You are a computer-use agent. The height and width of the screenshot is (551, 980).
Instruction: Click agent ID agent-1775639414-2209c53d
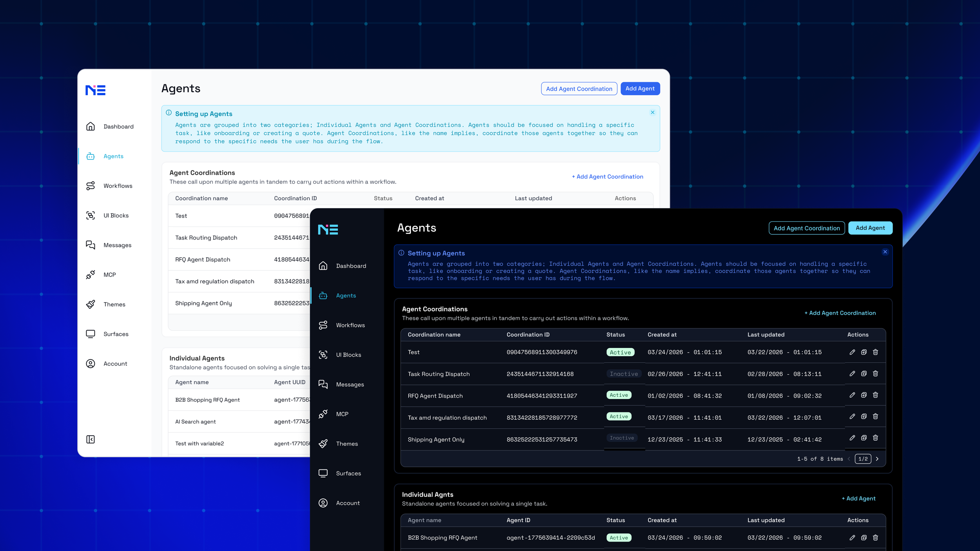551,538
